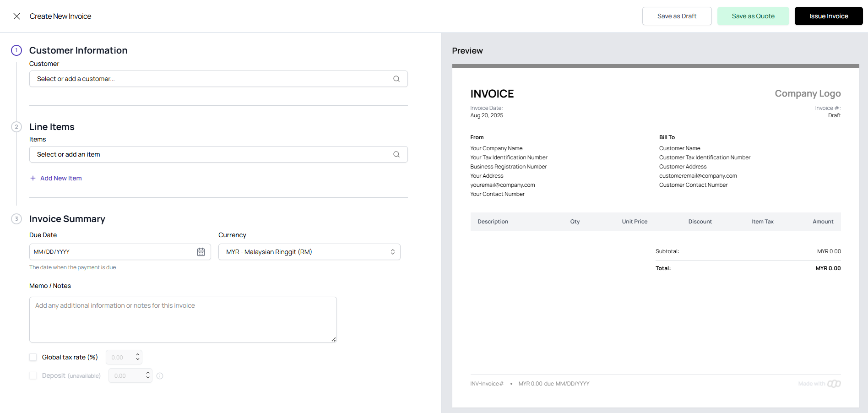Enable the Global tax rate checkbox
The image size is (868, 413).
(33, 357)
